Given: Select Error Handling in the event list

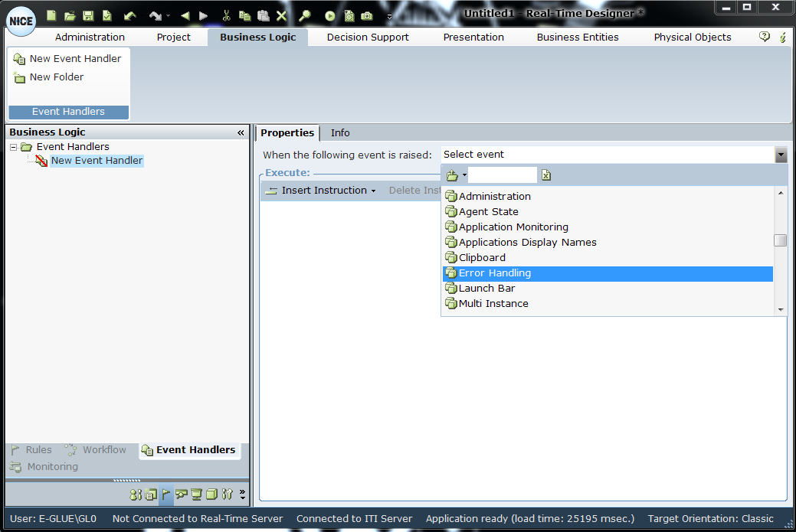Looking at the screenshot, I should pyautogui.click(x=494, y=273).
